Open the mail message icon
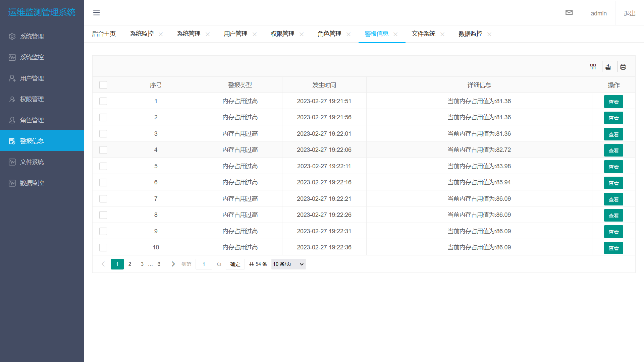Screen dimensions: 644x362 click(569, 13)
